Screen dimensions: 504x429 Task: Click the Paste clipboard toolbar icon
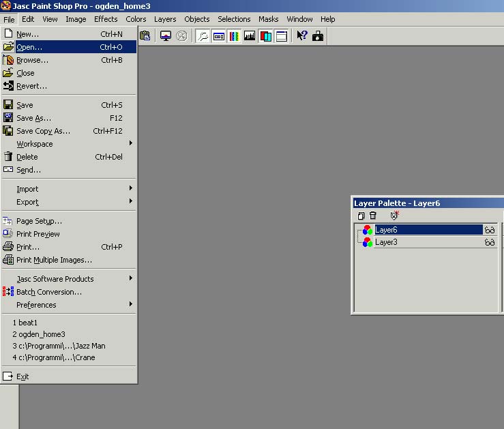coord(145,35)
